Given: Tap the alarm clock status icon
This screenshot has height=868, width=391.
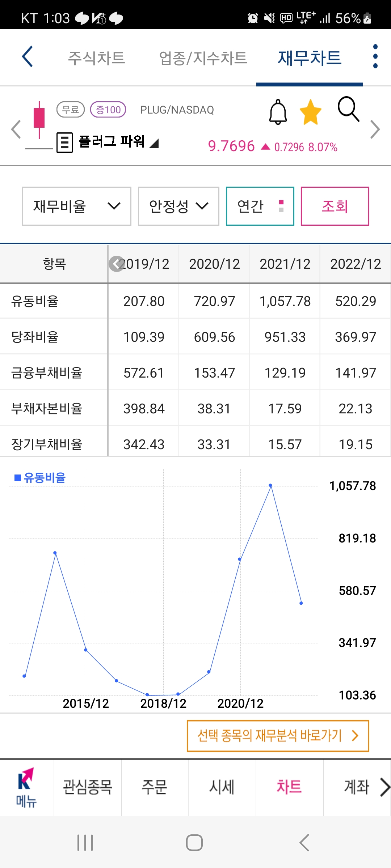Looking at the screenshot, I should tap(253, 18).
